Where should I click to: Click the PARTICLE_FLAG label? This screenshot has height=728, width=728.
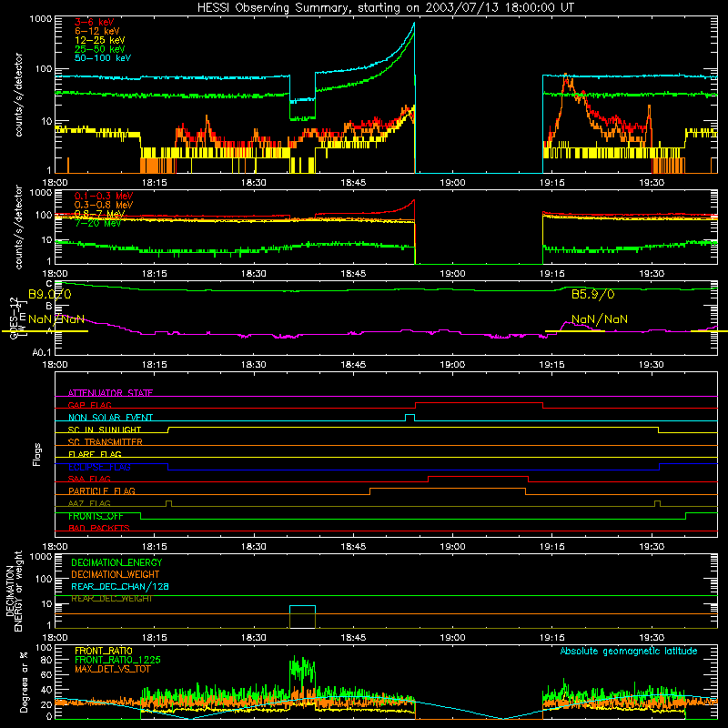coord(102,491)
